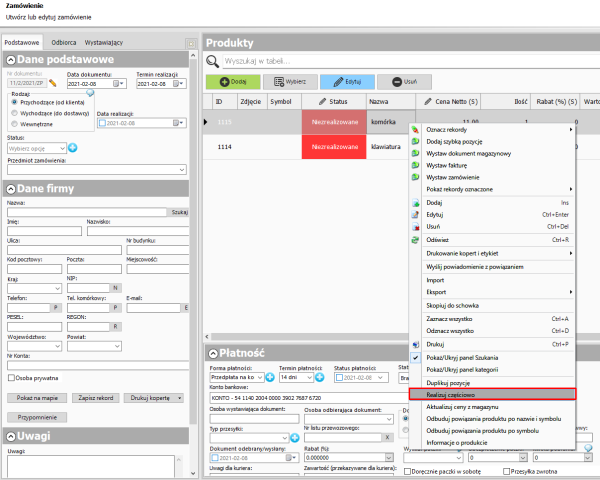The width and height of the screenshot is (600, 480).
Task: Click the Odśwież icon in context menu
Action: (x=415, y=240)
